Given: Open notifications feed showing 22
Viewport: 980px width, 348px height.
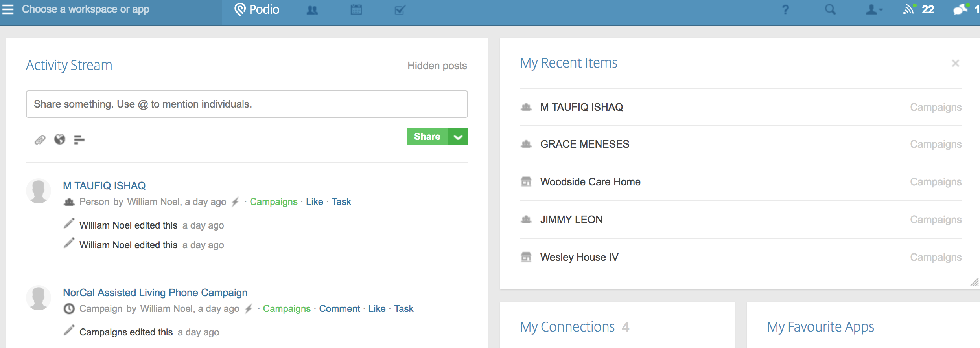Looking at the screenshot, I should pyautogui.click(x=919, y=9).
